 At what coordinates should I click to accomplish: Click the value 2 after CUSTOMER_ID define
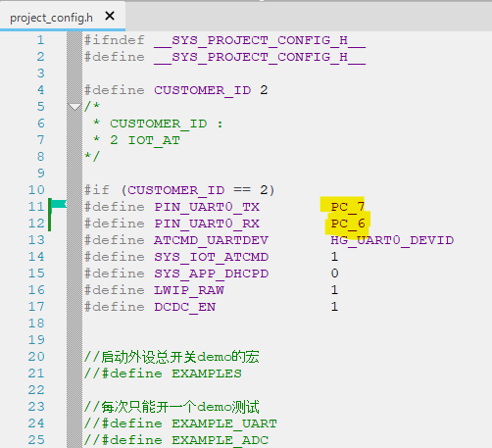pyautogui.click(x=264, y=90)
